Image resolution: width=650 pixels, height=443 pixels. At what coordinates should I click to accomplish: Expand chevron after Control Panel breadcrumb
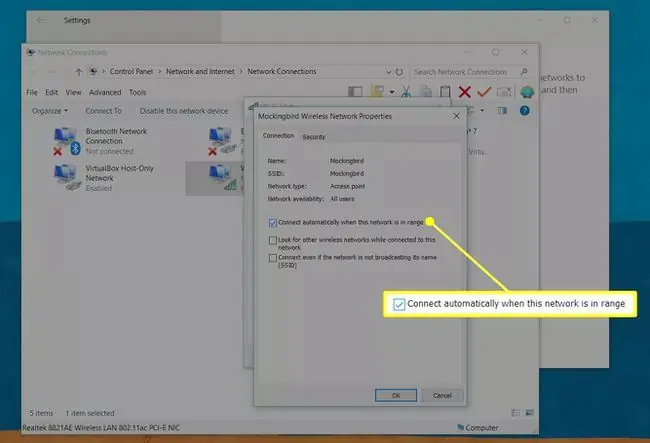point(160,72)
